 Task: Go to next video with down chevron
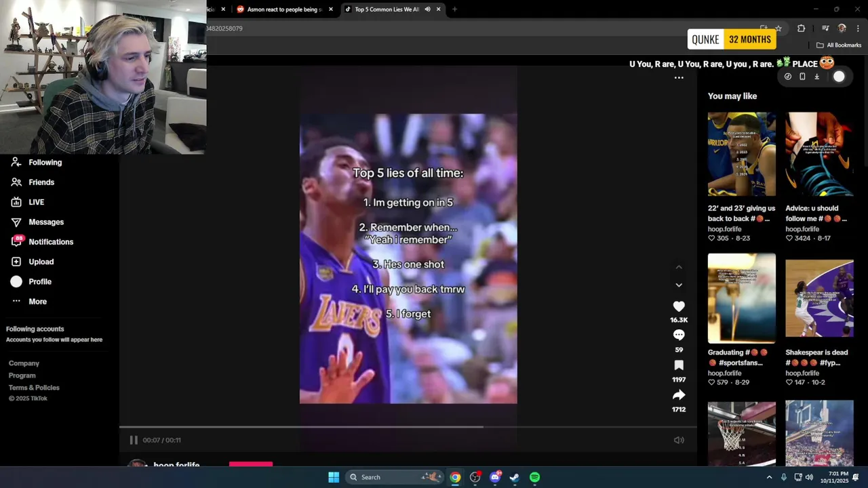pos(679,285)
